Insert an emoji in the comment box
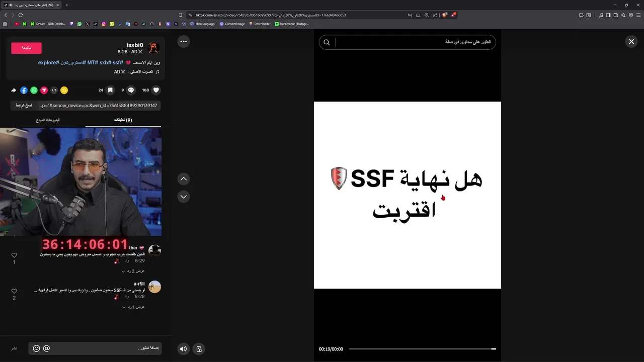The height and width of the screenshot is (362, 644). tap(36, 348)
